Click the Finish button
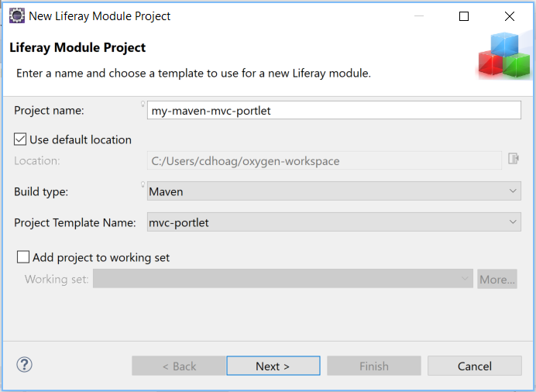The height and width of the screenshot is (392, 536). tap(374, 366)
